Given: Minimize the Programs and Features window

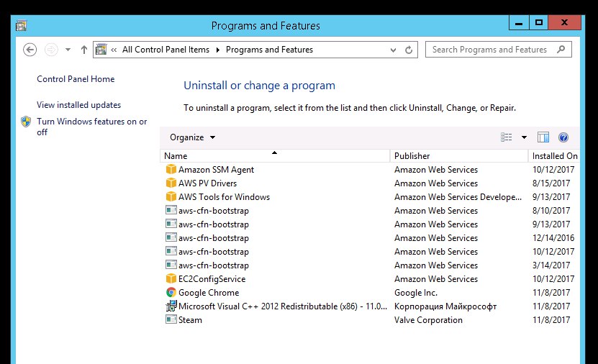Looking at the screenshot, I should pos(519,23).
